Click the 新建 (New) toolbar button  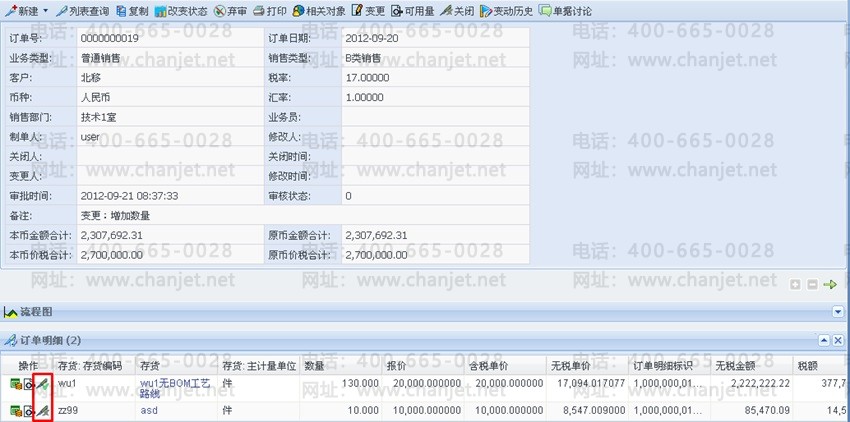[x=22, y=11]
